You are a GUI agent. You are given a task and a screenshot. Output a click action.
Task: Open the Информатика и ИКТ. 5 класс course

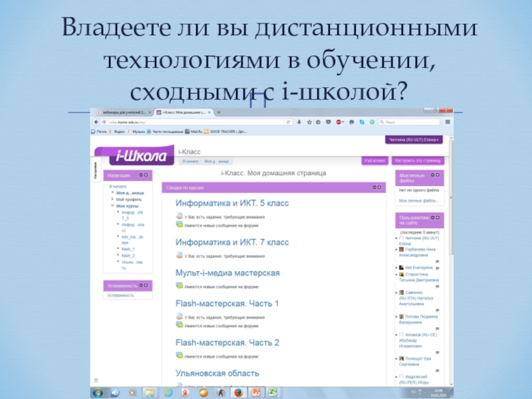click(232, 203)
